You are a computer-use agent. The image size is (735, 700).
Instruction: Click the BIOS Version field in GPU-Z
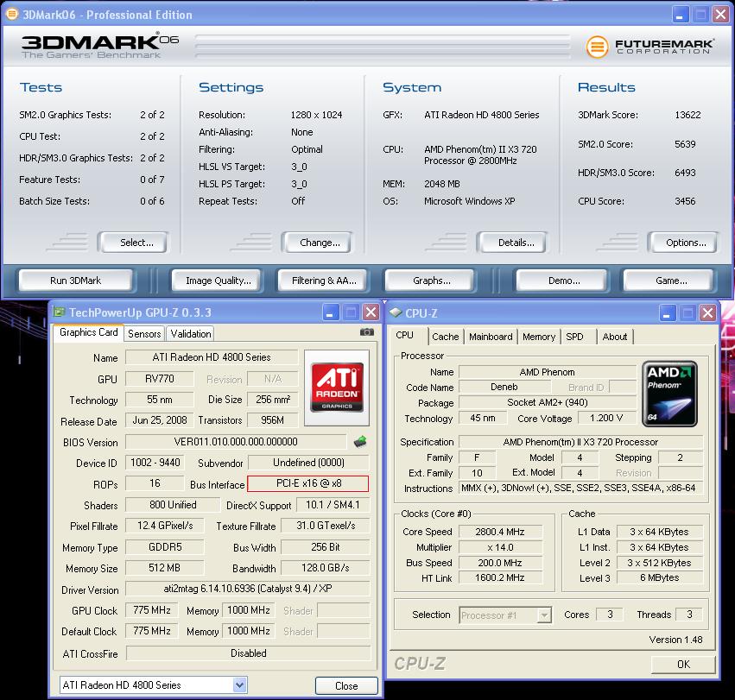click(236, 441)
